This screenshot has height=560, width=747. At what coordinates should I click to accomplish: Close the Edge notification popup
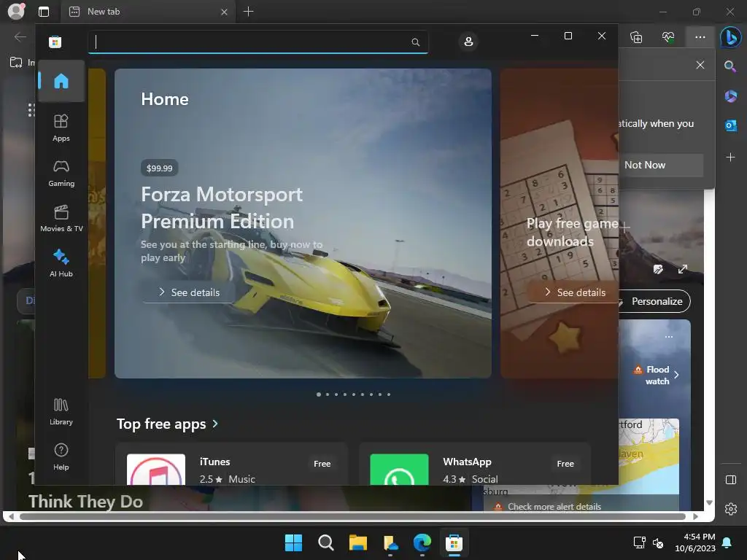700,65
